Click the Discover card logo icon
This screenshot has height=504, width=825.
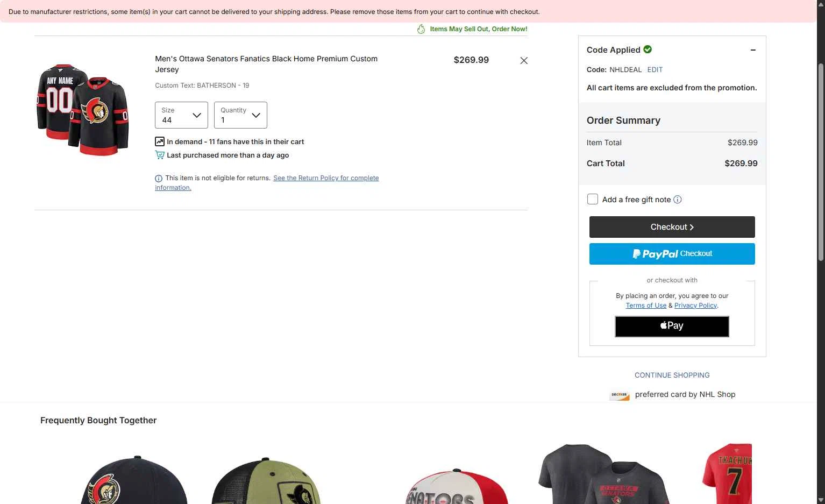[620, 395]
